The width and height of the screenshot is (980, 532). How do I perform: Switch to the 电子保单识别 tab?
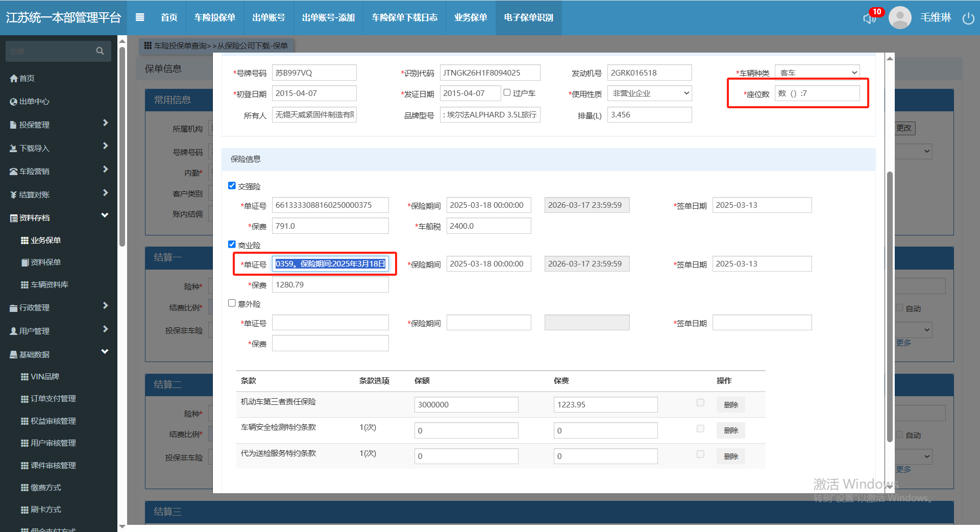(x=528, y=17)
